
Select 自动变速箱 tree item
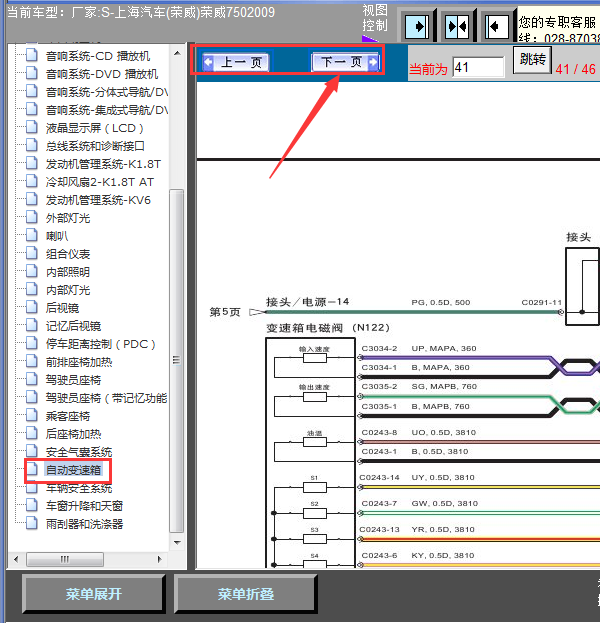click(x=74, y=470)
